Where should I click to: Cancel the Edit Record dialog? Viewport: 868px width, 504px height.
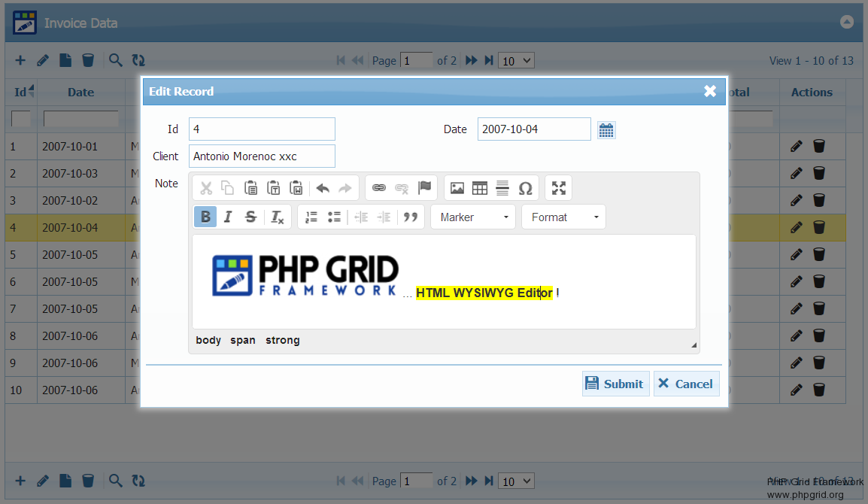coord(686,384)
